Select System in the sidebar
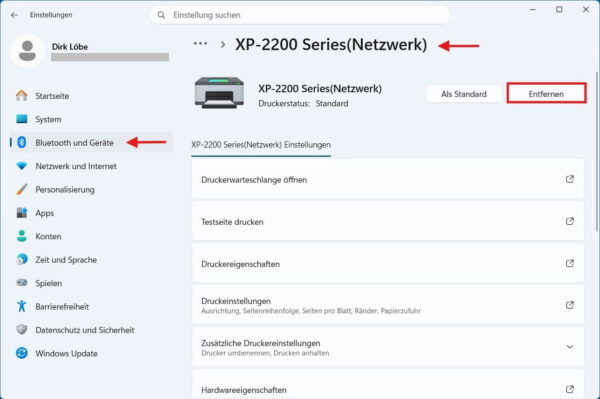Screen dimensions: 600x399 [x=91, y=119]
